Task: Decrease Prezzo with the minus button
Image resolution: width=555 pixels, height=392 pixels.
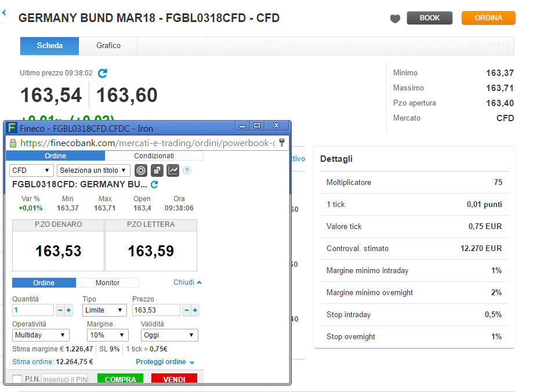Action: tap(187, 310)
